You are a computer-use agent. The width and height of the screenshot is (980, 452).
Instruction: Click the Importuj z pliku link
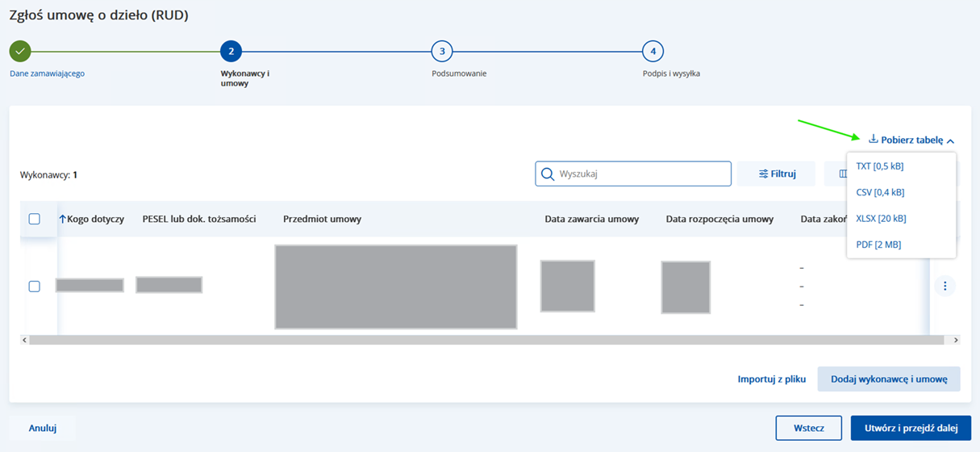tap(771, 379)
